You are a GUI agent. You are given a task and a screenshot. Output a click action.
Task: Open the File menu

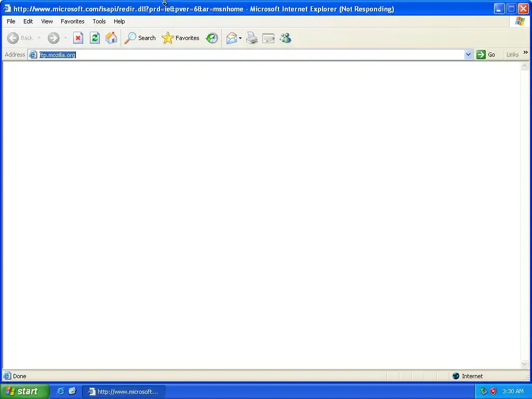pos(11,21)
